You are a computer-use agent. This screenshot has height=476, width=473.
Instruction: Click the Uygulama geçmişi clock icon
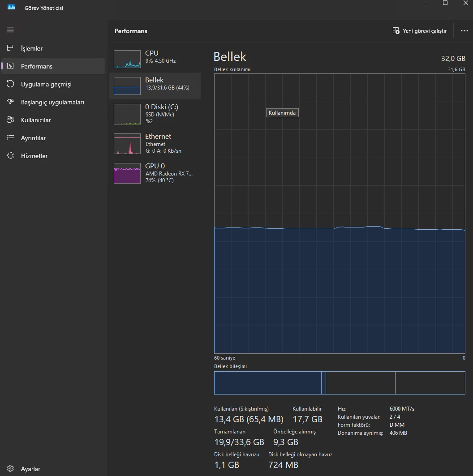(x=10, y=84)
